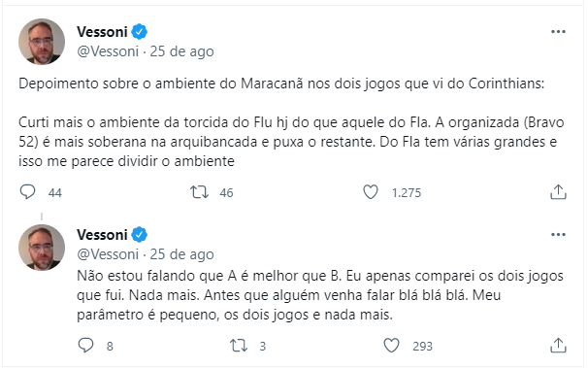Open Vessoni display name on second tweet
Viewport: 588px width, 368px height.
(x=103, y=235)
